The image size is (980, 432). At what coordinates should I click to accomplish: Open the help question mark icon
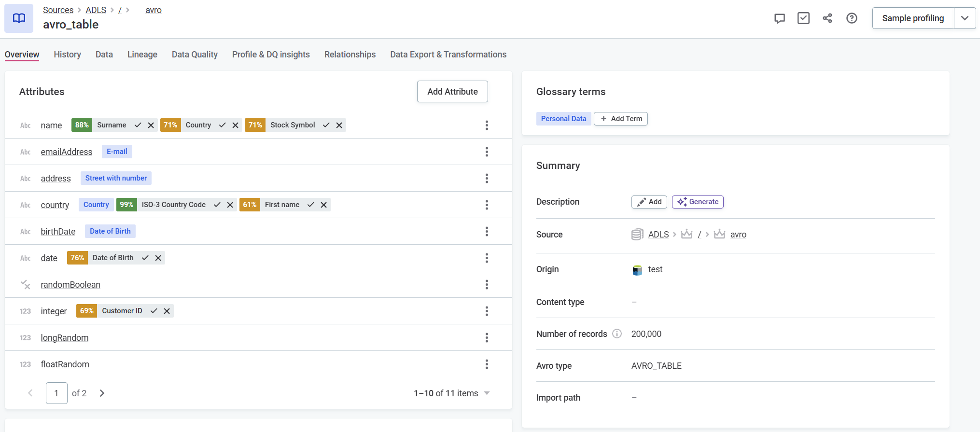pos(852,18)
